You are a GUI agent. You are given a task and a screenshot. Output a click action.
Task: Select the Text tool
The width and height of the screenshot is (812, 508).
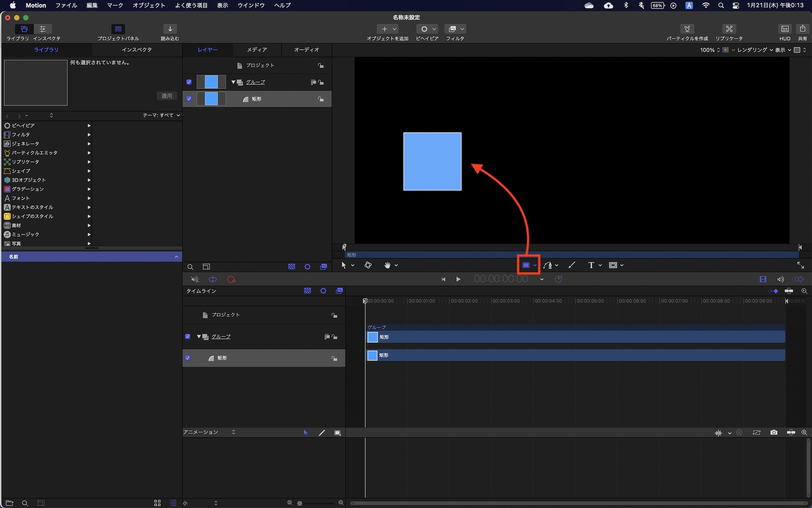(591, 265)
